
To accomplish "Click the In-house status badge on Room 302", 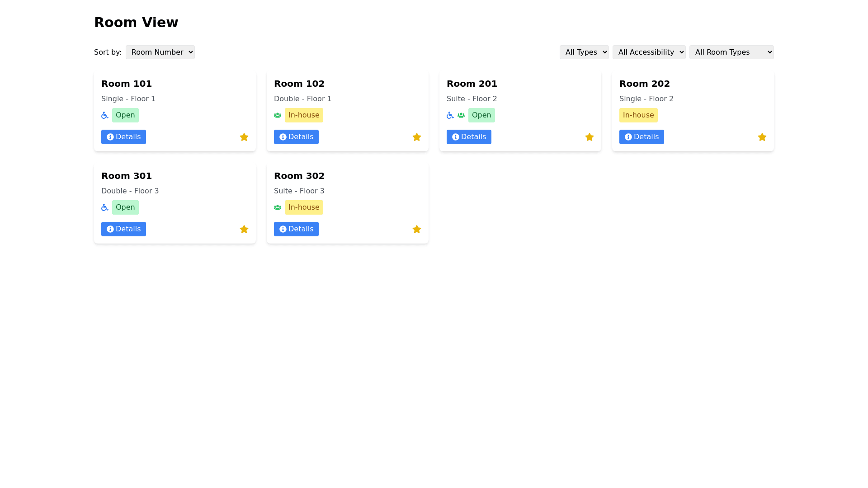I will pos(304,207).
